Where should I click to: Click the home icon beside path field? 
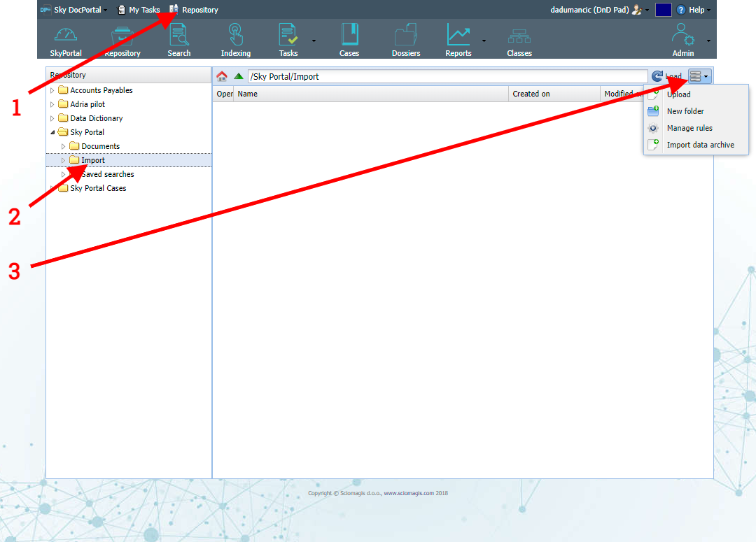click(222, 76)
